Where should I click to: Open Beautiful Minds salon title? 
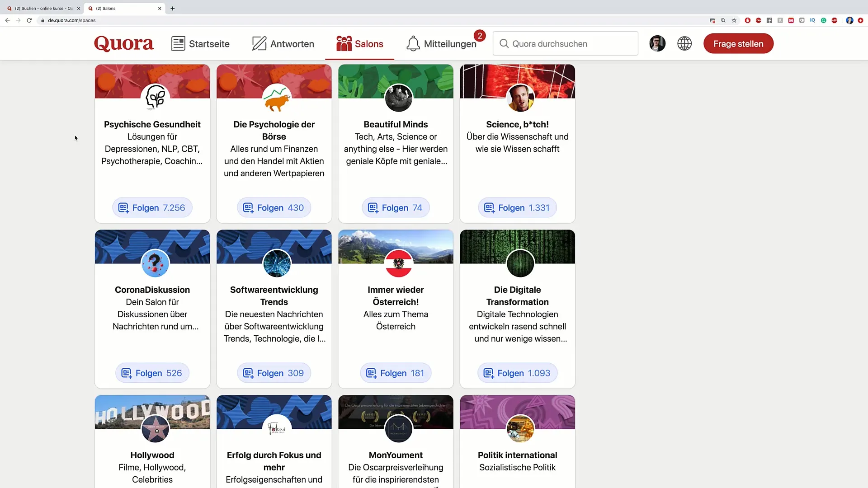(x=396, y=124)
